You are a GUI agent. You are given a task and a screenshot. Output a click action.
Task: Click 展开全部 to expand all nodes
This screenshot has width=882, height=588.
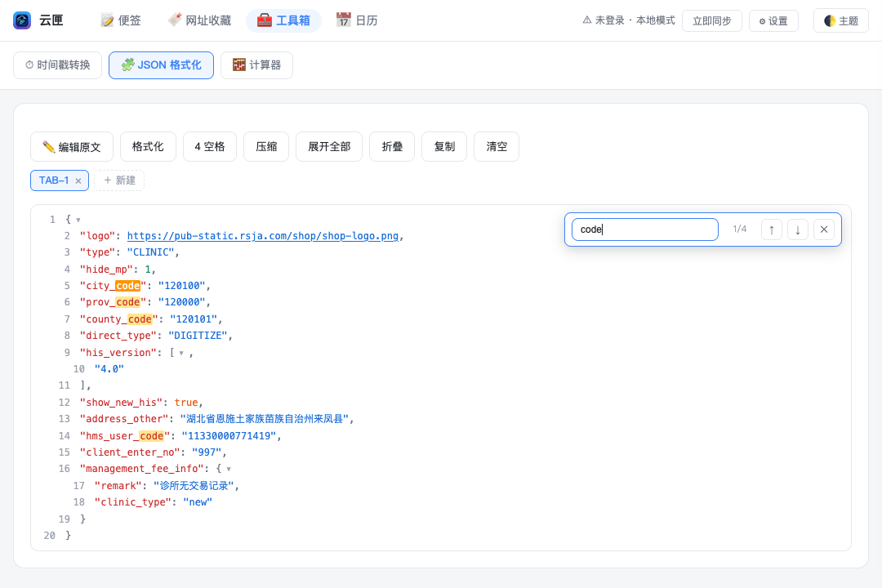[x=329, y=147]
